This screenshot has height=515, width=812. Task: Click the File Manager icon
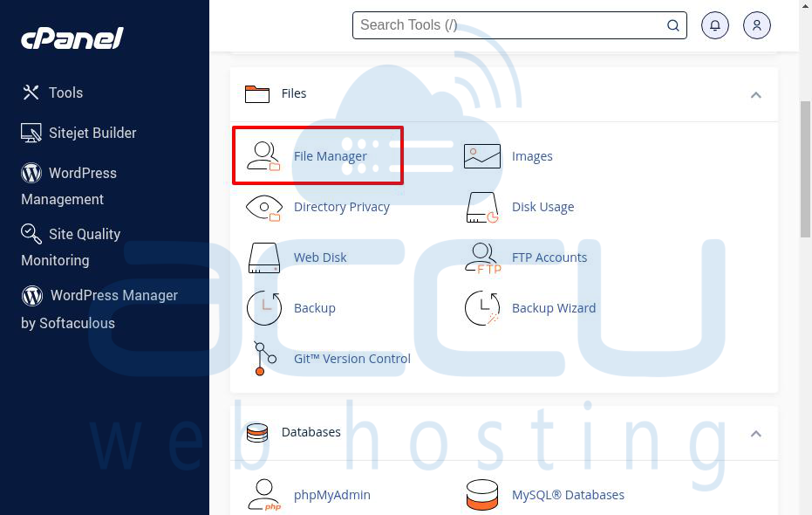tap(263, 156)
